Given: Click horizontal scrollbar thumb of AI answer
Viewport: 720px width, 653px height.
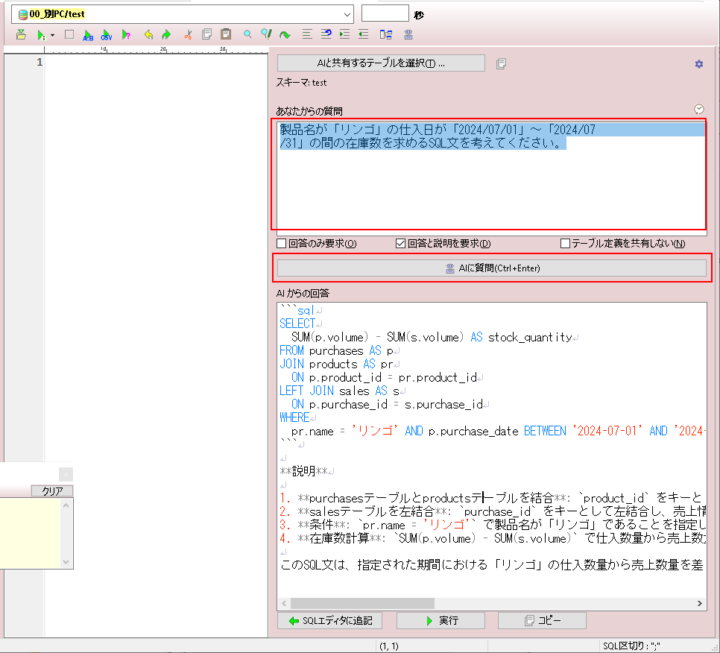Looking at the screenshot, I should (x=362, y=603).
